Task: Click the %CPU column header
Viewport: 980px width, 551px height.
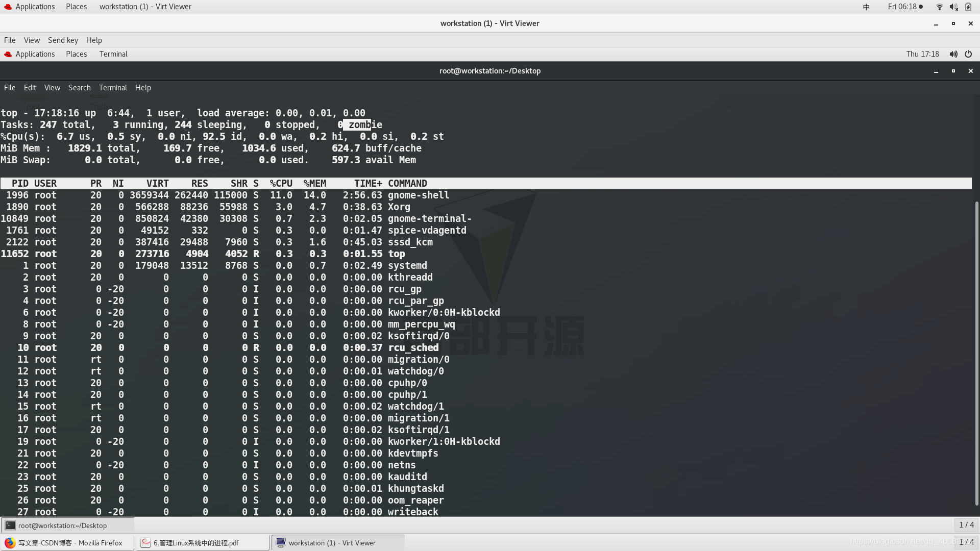Action: pos(281,184)
